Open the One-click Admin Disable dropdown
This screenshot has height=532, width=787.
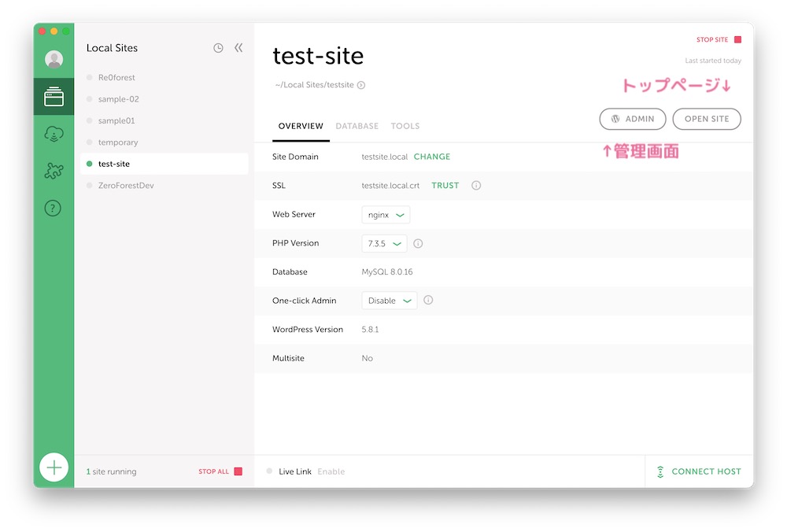390,301
